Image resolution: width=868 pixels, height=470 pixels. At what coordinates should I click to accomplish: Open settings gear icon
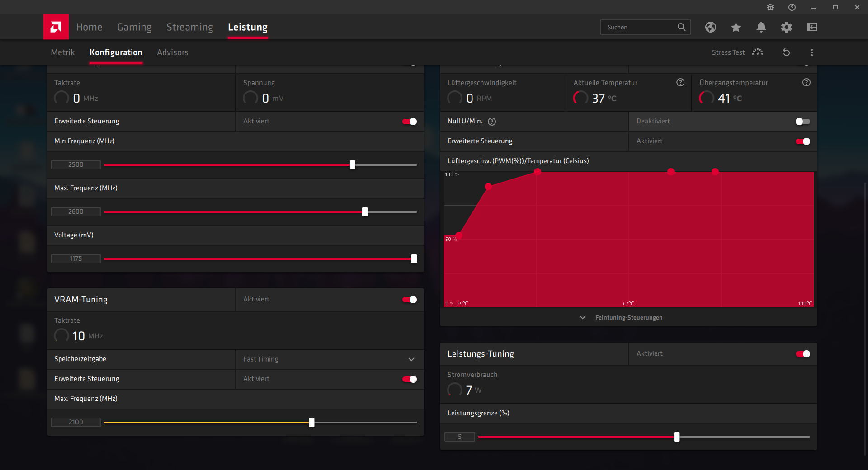tap(787, 27)
